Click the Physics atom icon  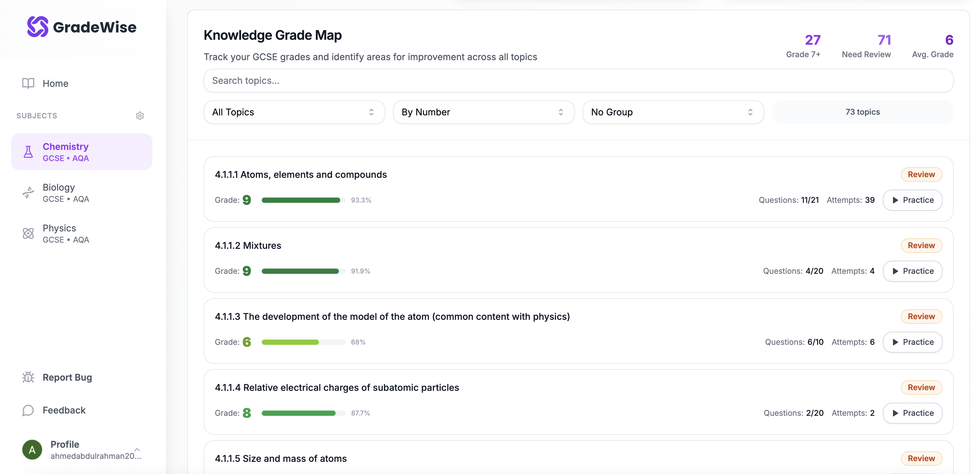point(28,233)
